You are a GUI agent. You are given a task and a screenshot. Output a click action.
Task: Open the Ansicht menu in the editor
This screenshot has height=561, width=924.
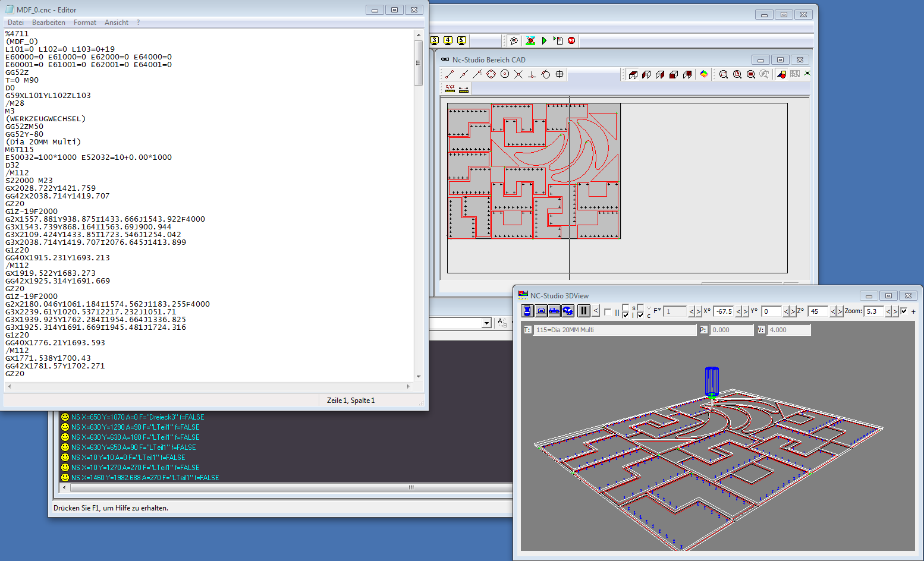[117, 22]
